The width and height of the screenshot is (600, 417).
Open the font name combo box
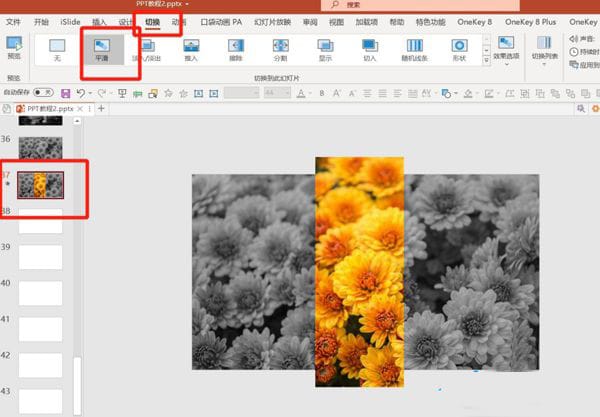coord(241,93)
